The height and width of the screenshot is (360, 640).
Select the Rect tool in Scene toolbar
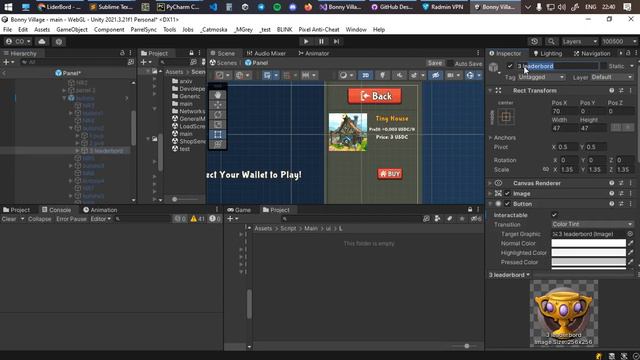click(218, 134)
